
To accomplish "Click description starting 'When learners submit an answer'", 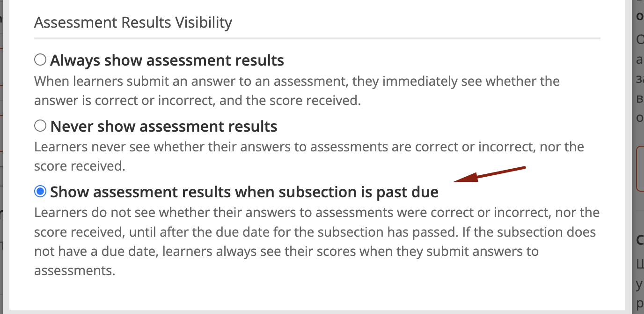I will tap(297, 81).
